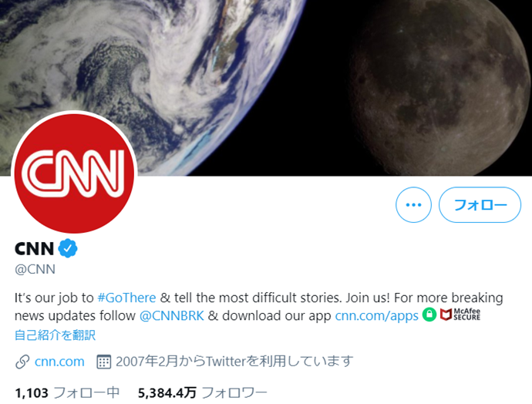Click the CNN display name heading
Viewport: 532px width, 404px height.
tap(34, 248)
